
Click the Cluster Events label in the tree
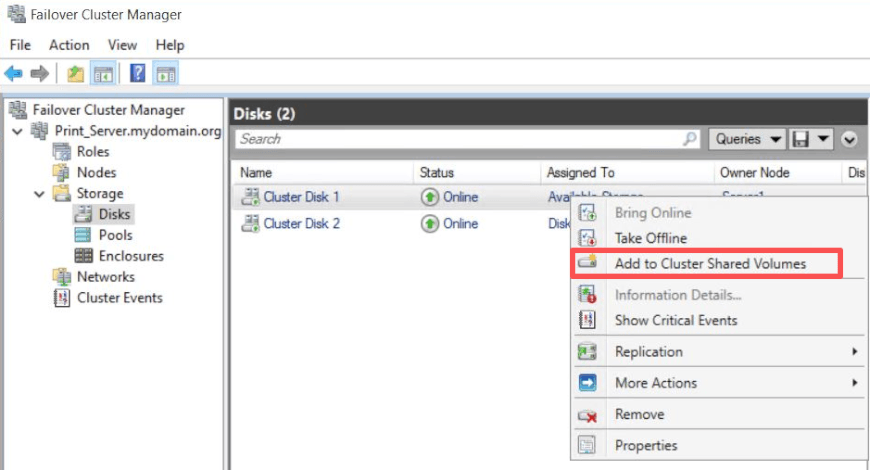coord(119,298)
